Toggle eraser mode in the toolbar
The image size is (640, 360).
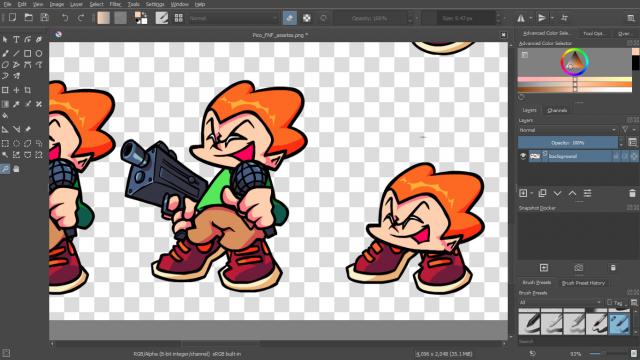[290, 18]
